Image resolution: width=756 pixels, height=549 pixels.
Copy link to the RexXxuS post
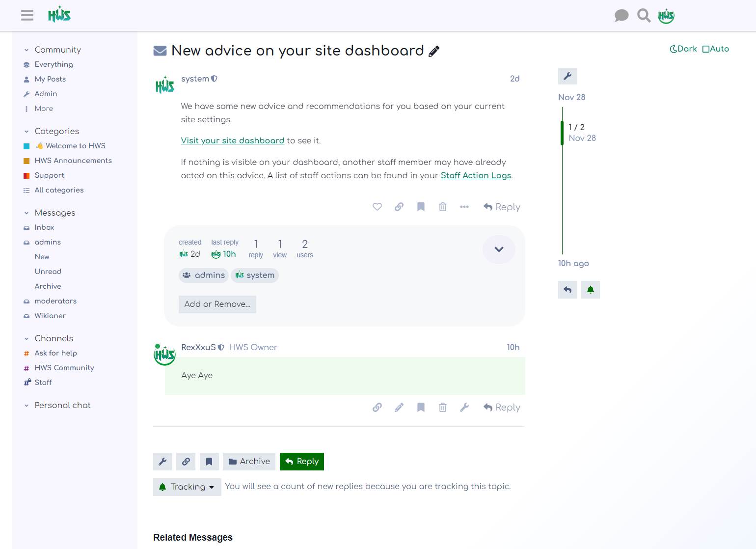point(377,407)
